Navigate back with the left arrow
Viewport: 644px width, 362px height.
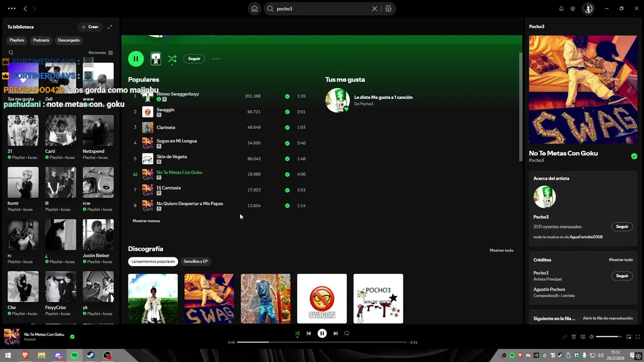(x=25, y=9)
